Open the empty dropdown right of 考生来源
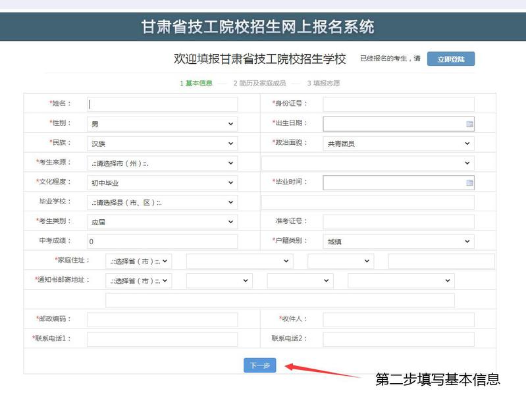 click(x=368, y=163)
